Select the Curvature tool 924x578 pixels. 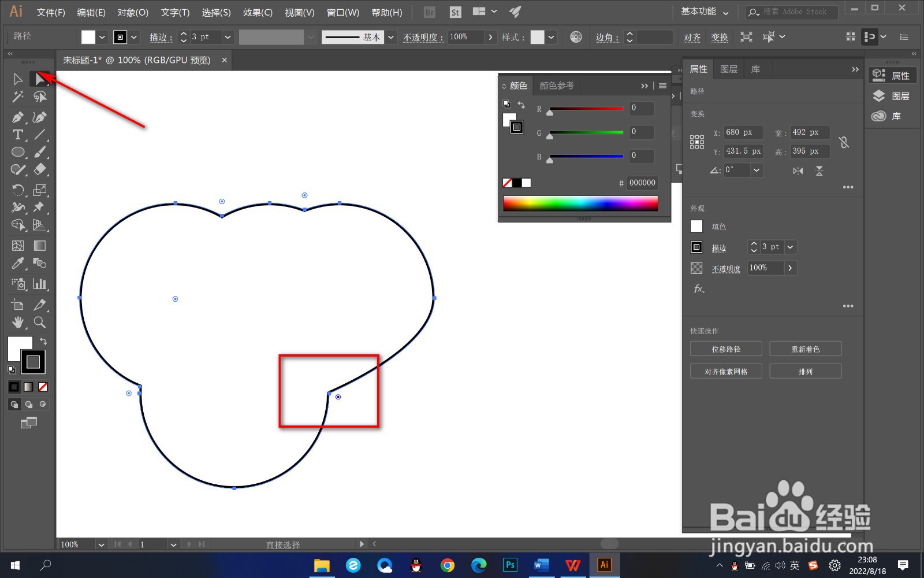(x=40, y=117)
